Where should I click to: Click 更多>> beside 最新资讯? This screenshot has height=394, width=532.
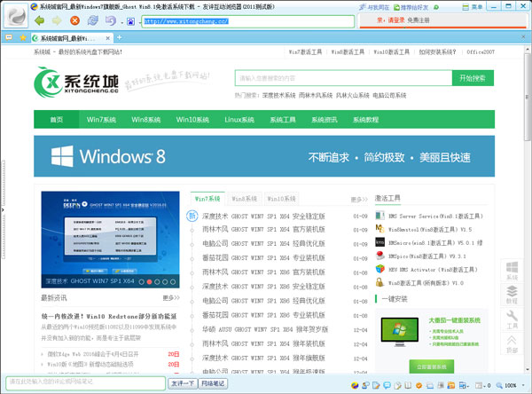171,298
